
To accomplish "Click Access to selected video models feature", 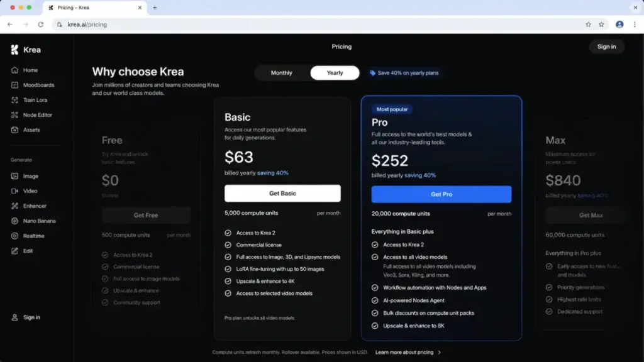I will click(x=274, y=293).
